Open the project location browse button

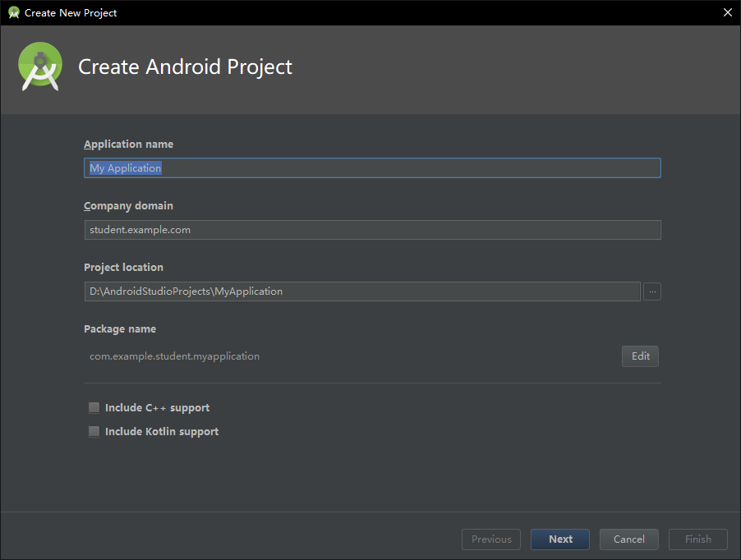[x=652, y=291]
